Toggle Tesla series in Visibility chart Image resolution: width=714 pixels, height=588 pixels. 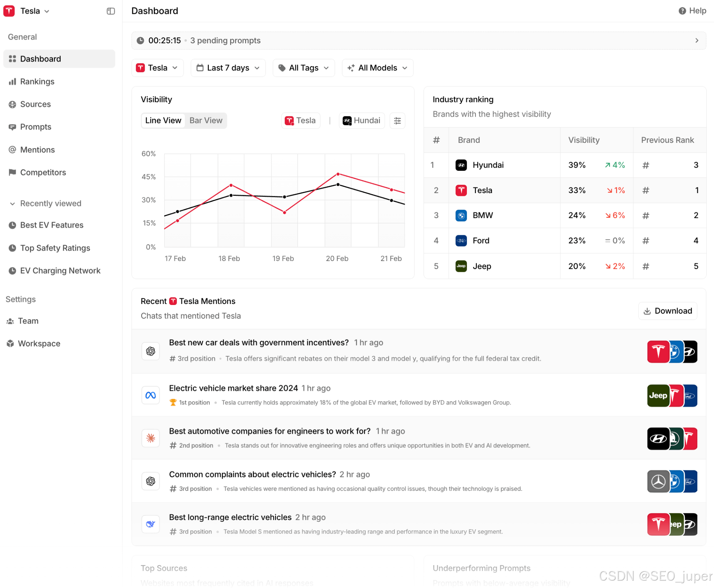(301, 121)
